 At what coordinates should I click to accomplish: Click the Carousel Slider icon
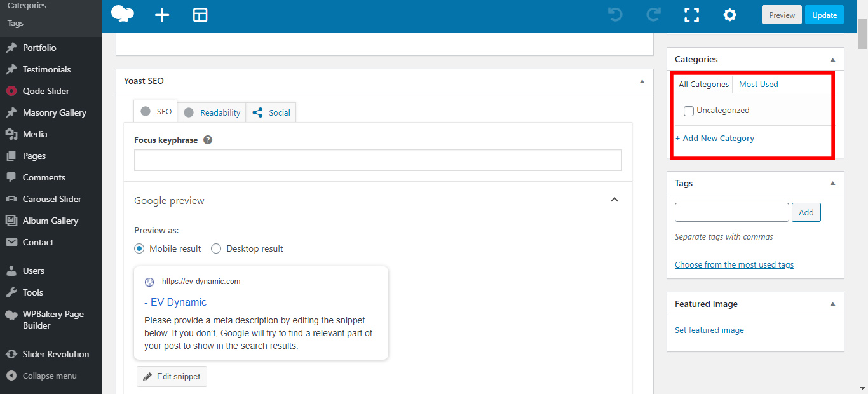coord(11,199)
